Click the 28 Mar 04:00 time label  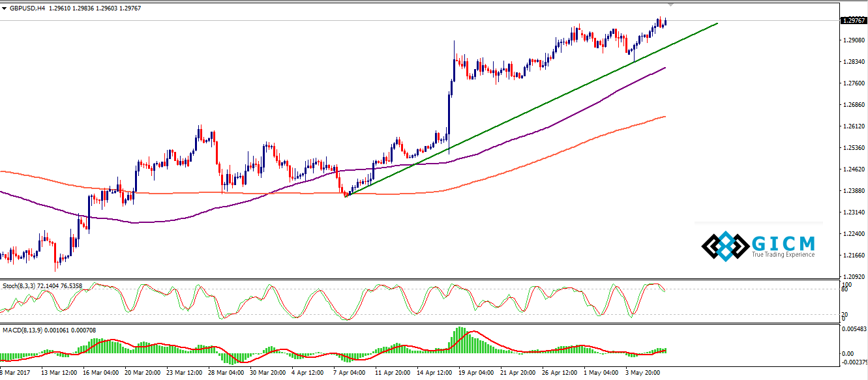[x=226, y=373]
